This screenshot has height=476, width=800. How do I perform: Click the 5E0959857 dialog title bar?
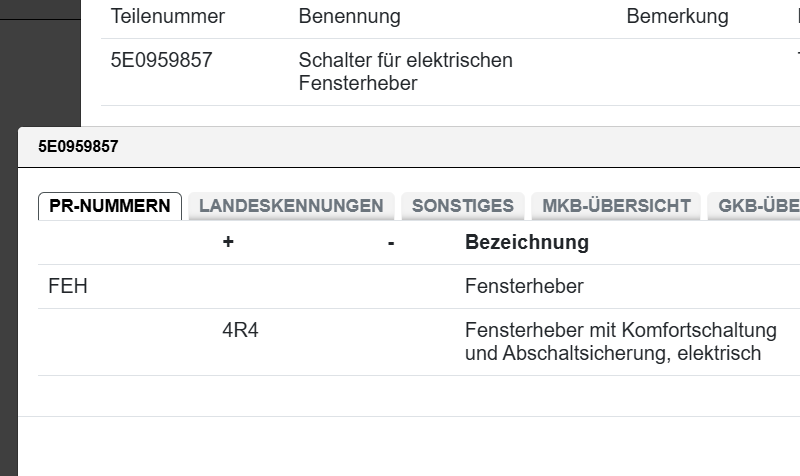click(x=400, y=146)
